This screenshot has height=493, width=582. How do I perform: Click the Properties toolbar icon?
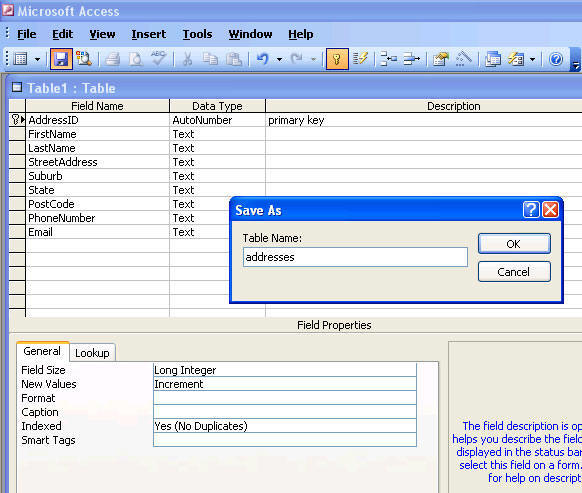click(441, 59)
